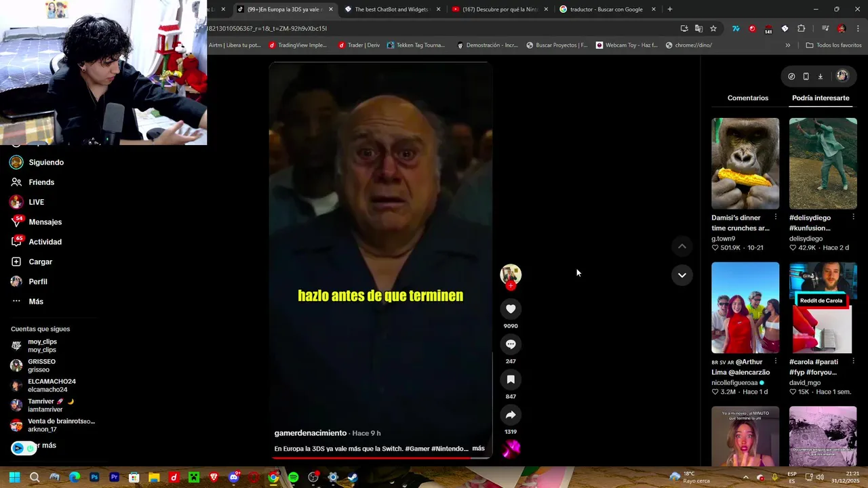The height and width of the screenshot is (488, 868).
Task: Open options for Damisi's dinner video
Action: tap(776, 217)
